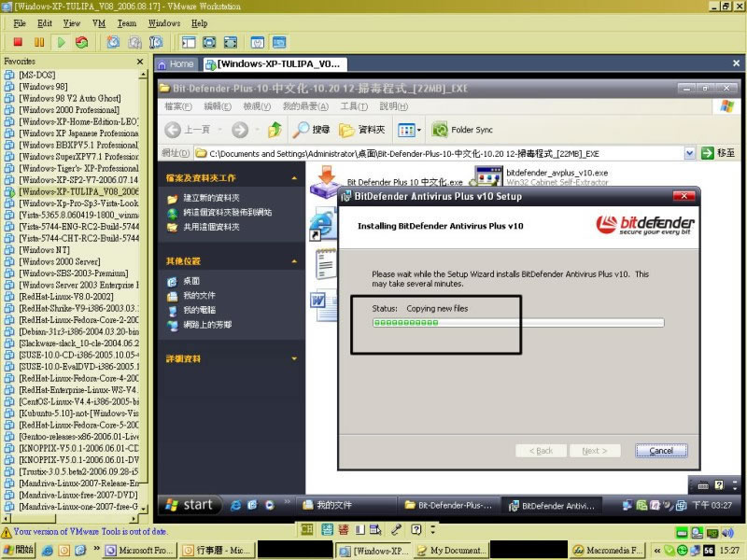
Task: Enter full screen mode via toolbar icon
Action: click(231, 42)
